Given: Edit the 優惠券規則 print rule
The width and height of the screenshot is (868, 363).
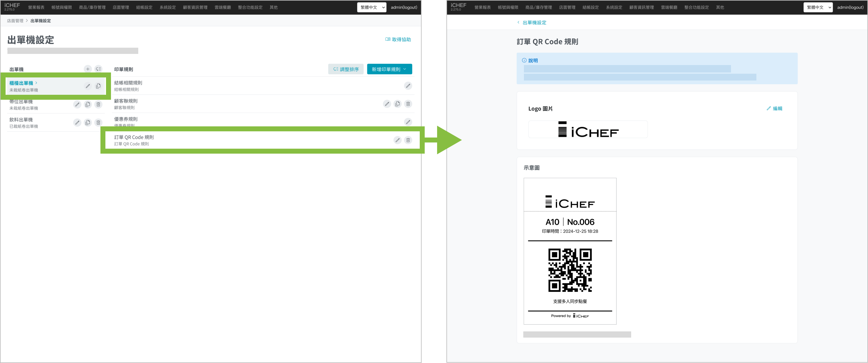Looking at the screenshot, I should click(x=408, y=122).
